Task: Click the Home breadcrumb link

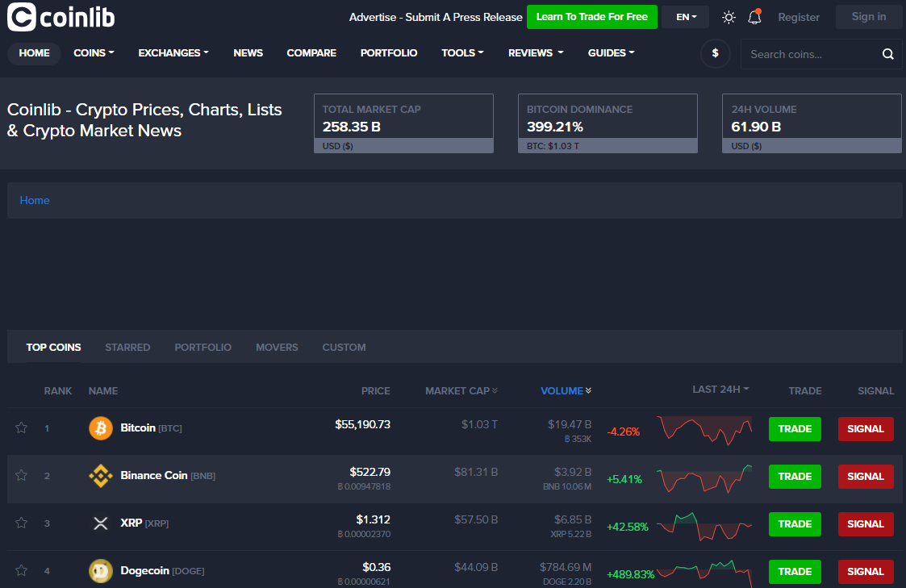Action: pyautogui.click(x=35, y=200)
